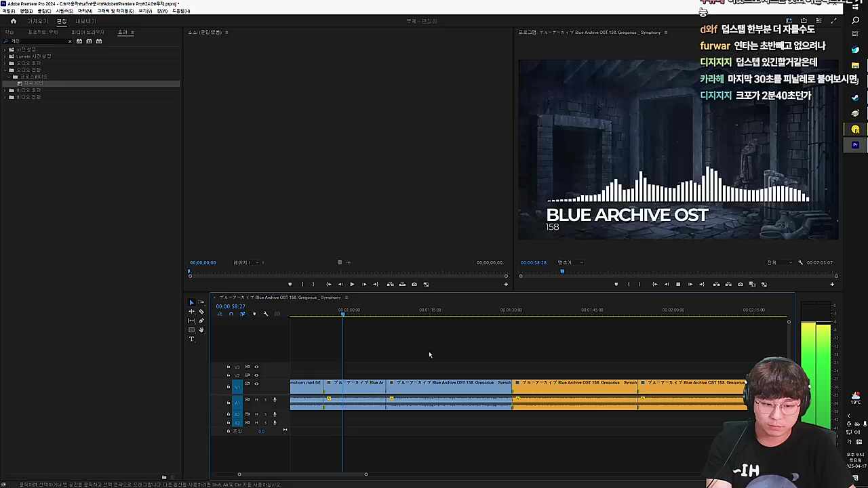The image size is (868, 488).
Task: Open the Help menu (H)
Action: (x=181, y=11)
